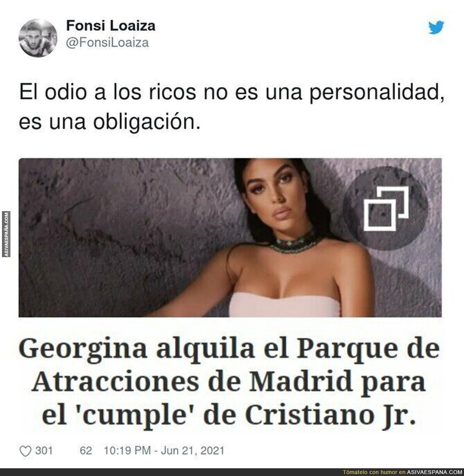
Task: Click the 'es una obligación' text line
Action: [x=110, y=123]
